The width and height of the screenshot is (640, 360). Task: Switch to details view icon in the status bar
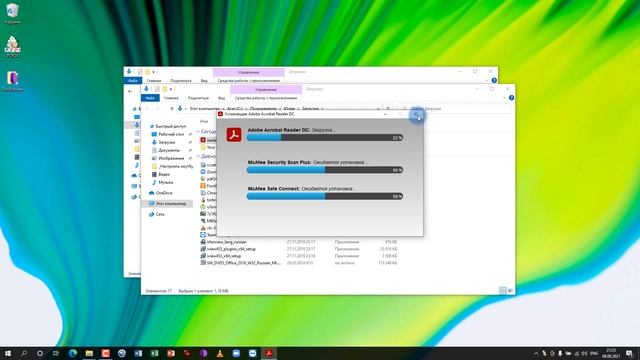click(x=503, y=290)
